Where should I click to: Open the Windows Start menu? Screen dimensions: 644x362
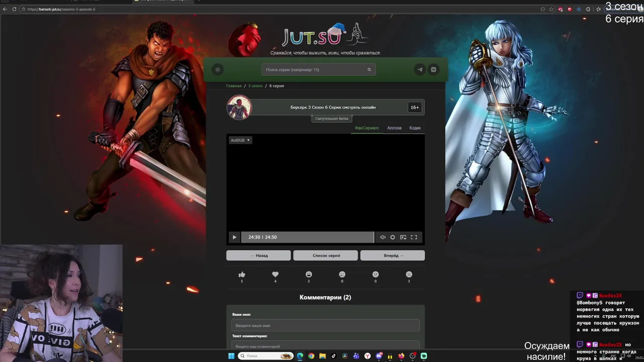click(231, 356)
